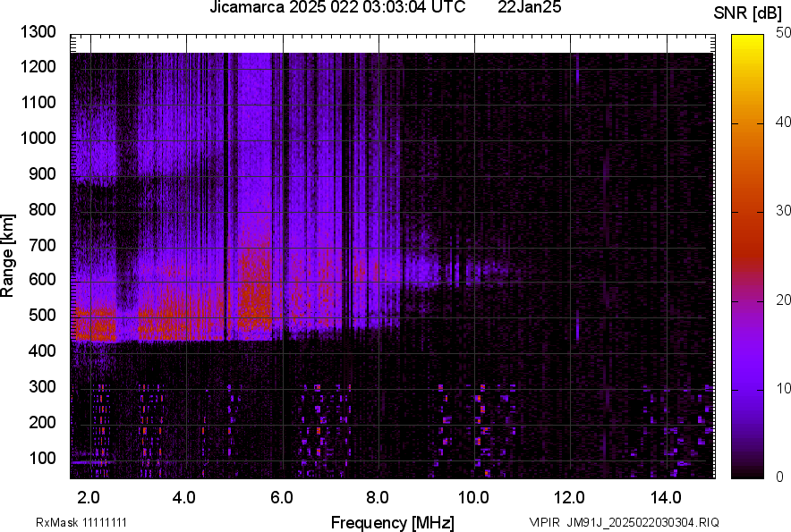791x532 pixels.
Task: Click the range tick label '300'
Action: coord(42,386)
